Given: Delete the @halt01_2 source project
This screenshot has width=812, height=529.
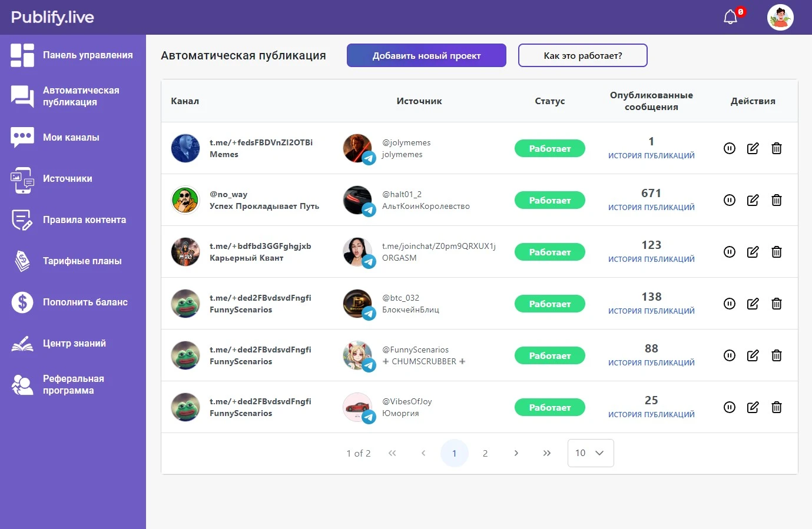Looking at the screenshot, I should coord(776,200).
